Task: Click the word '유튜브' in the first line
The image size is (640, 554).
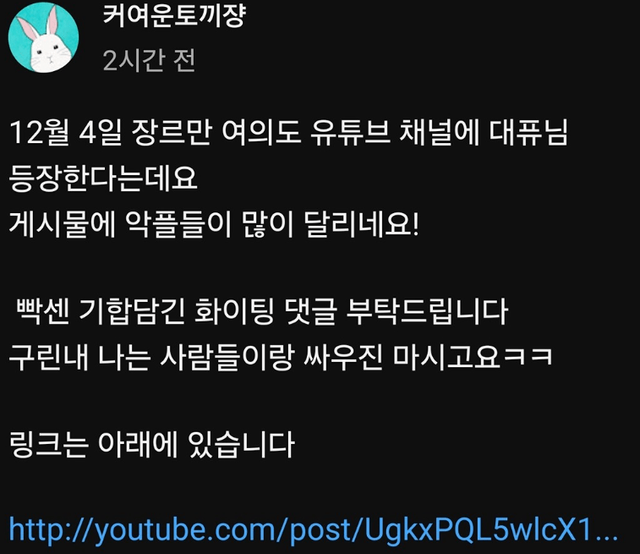Action: [x=350, y=133]
